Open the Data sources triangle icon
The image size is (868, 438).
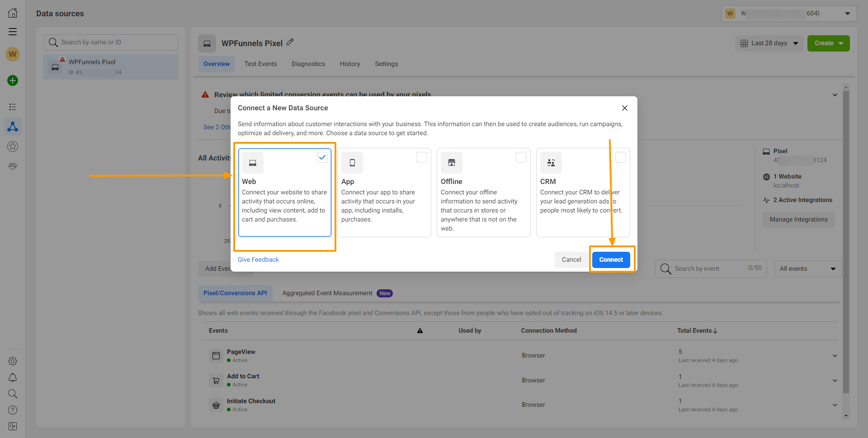pos(13,127)
